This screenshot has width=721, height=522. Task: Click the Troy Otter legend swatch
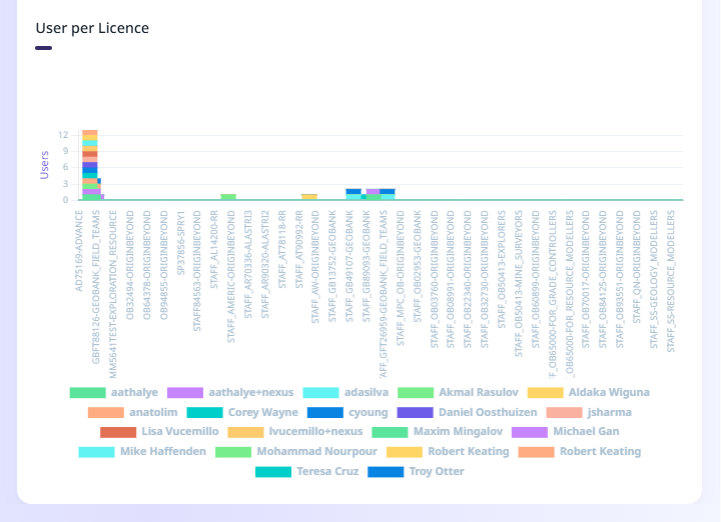(386, 471)
